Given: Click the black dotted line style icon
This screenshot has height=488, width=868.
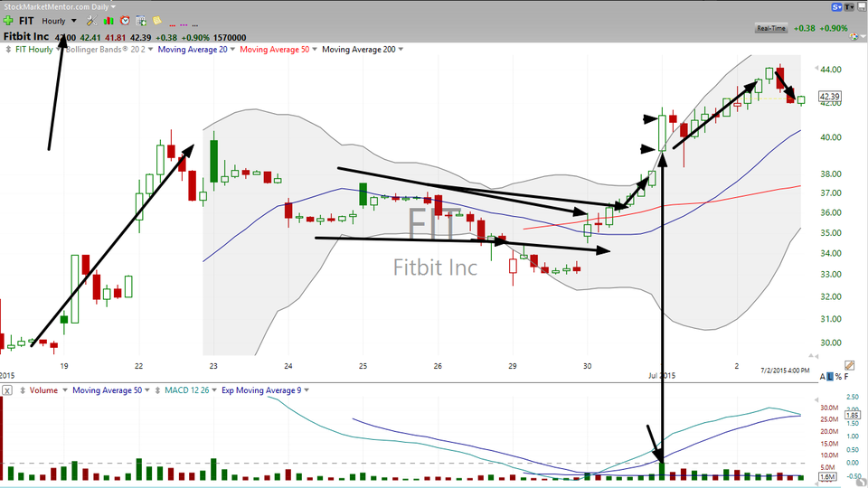Looking at the screenshot, I should click(195, 25).
